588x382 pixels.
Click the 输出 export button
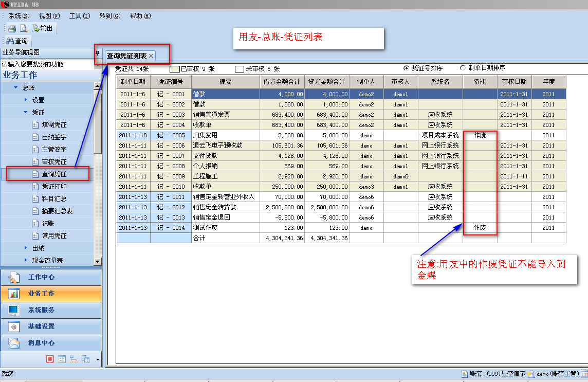pyautogui.click(x=42, y=28)
